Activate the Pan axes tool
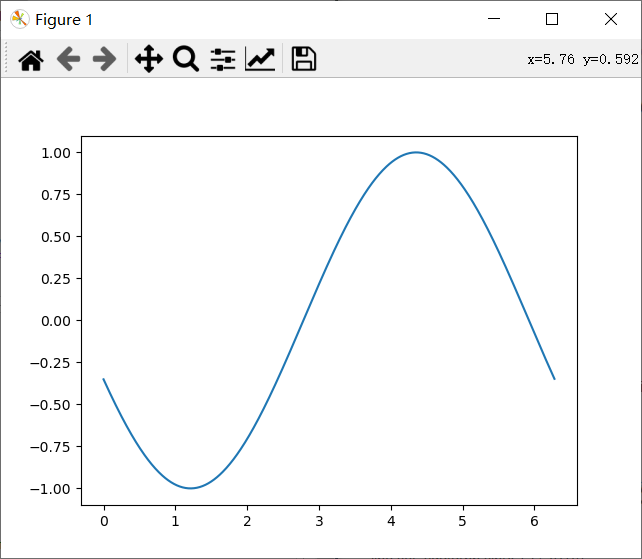642x559 pixels. pyautogui.click(x=149, y=59)
